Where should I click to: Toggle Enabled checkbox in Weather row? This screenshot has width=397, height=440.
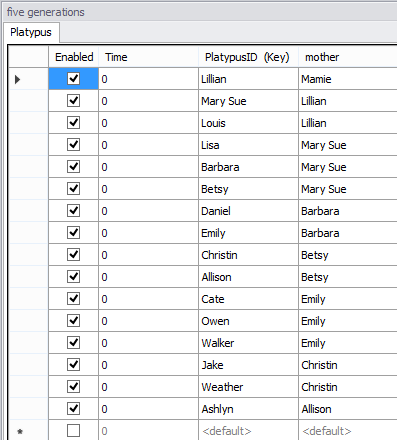point(73,387)
